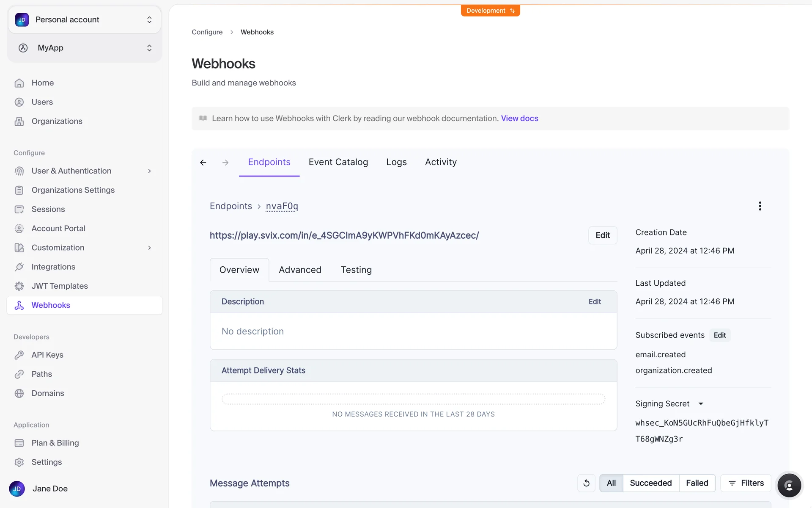
Task: Filter message attempts by Failed
Action: click(x=697, y=483)
